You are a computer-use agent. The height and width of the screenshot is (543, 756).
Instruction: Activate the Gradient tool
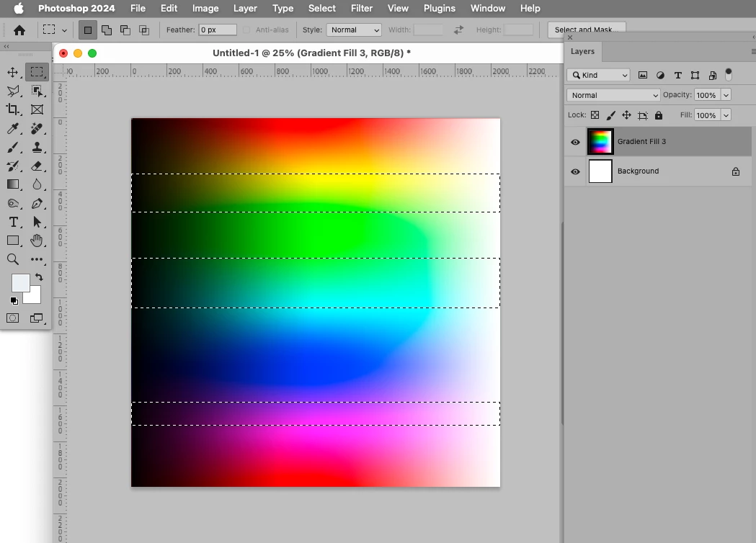pos(12,184)
